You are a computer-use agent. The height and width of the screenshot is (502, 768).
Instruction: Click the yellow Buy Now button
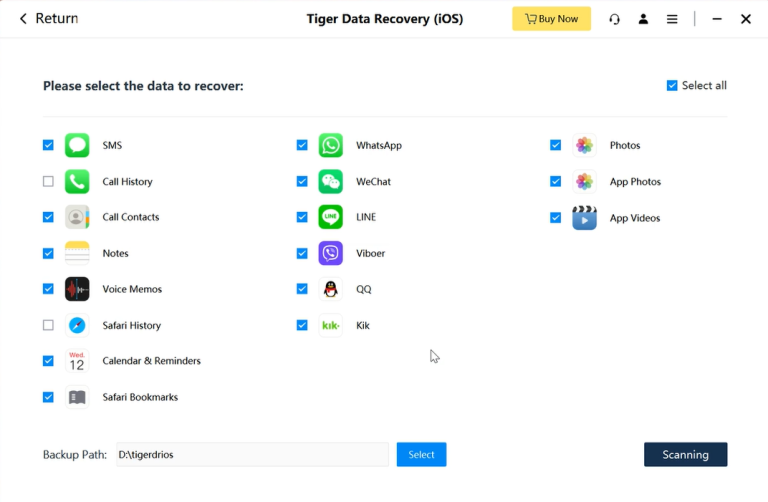(551, 19)
